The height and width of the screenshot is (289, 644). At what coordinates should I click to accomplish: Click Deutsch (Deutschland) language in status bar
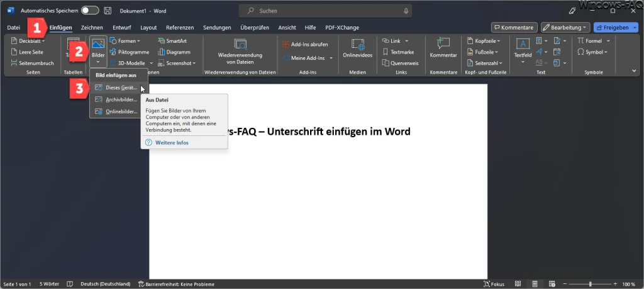pos(106,284)
